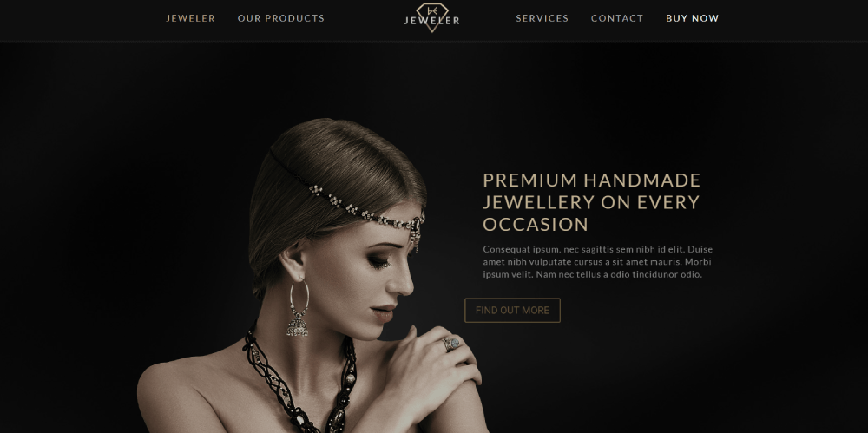Click the FIND OUT MORE button
Image resolution: width=868 pixels, height=433 pixels.
(x=513, y=310)
